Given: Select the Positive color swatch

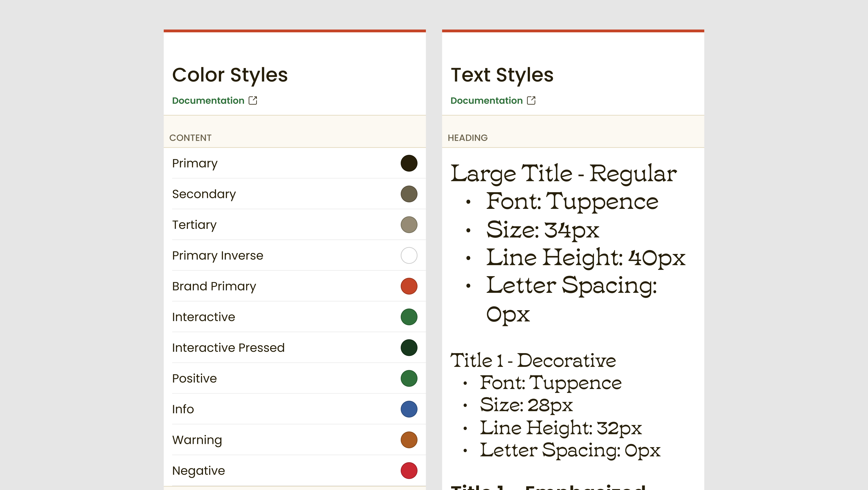Looking at the screenshot, I should coord(409,378).
